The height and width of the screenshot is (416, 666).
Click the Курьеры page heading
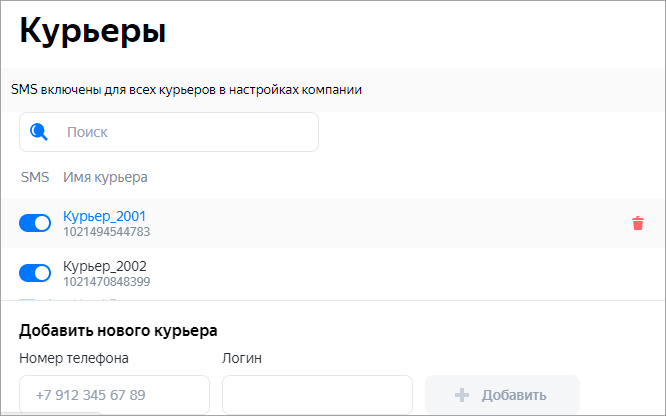tap(92, 30)
